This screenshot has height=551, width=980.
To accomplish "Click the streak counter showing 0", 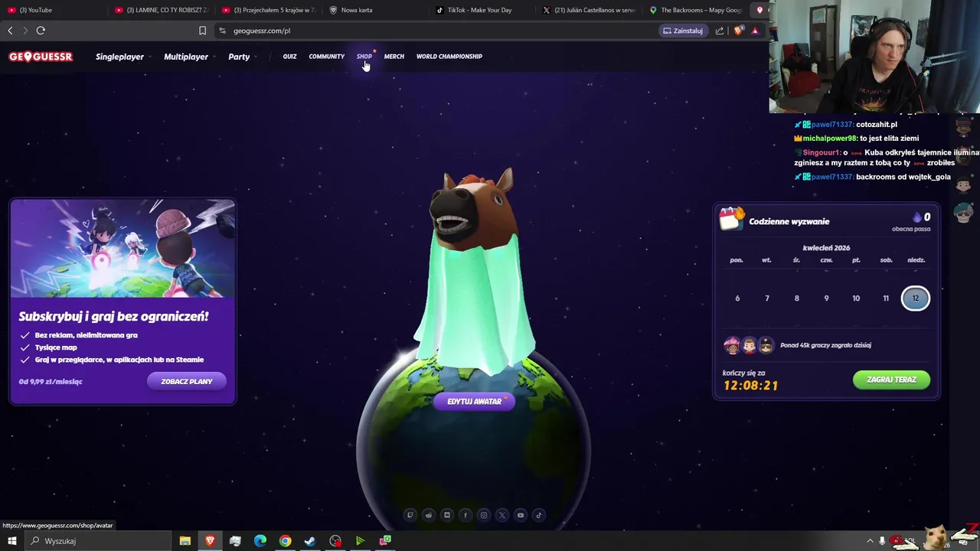I will click(922, 217).
